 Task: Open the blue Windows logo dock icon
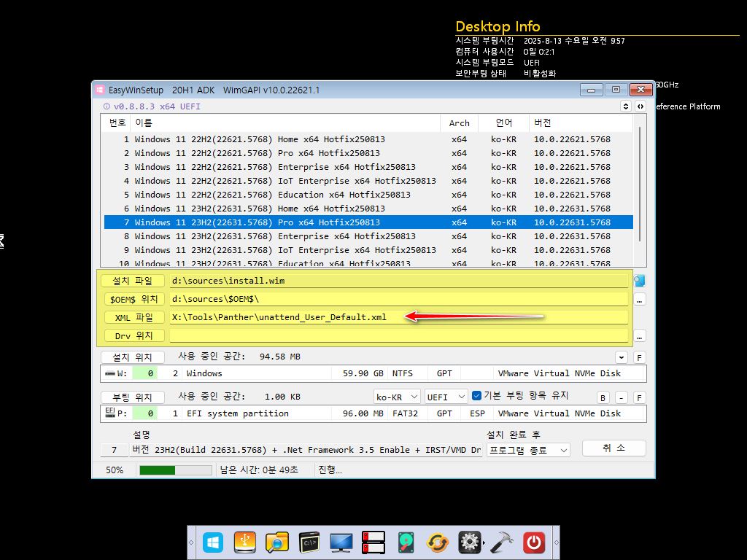213,542
